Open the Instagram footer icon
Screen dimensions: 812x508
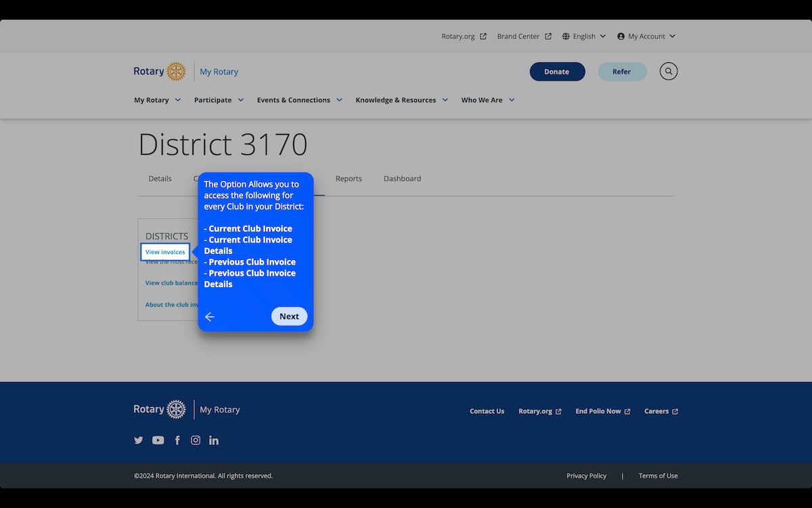(x=196, y=440)
